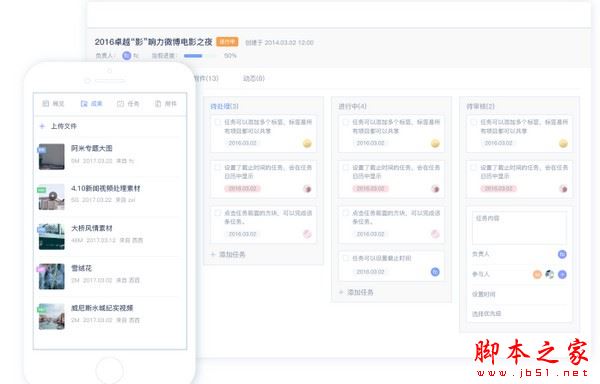Viewport: 600px width, 384px height.
Task: Switch to the 成果 tab on the phone
Action: tap(91, 104)
